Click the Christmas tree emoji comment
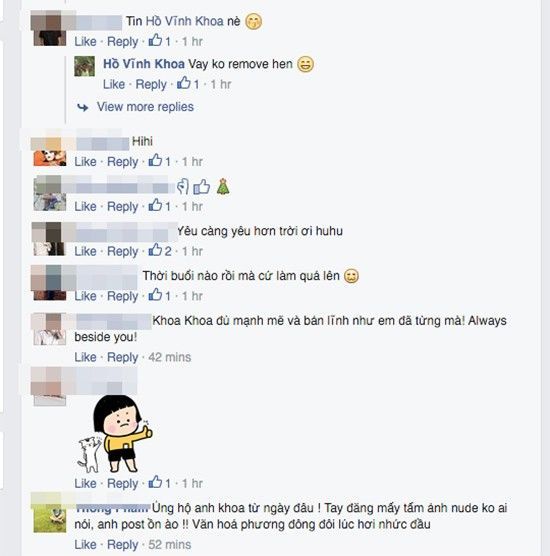 (223, 187)
